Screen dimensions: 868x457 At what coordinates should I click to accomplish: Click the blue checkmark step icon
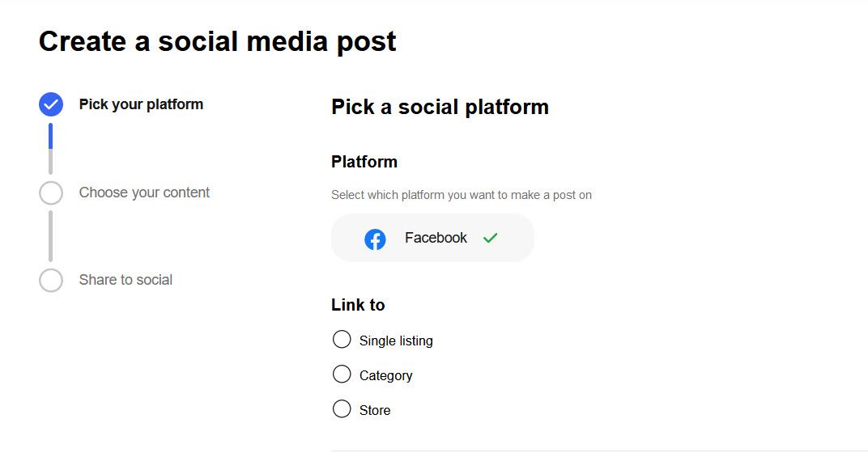(x=51, y=104)
